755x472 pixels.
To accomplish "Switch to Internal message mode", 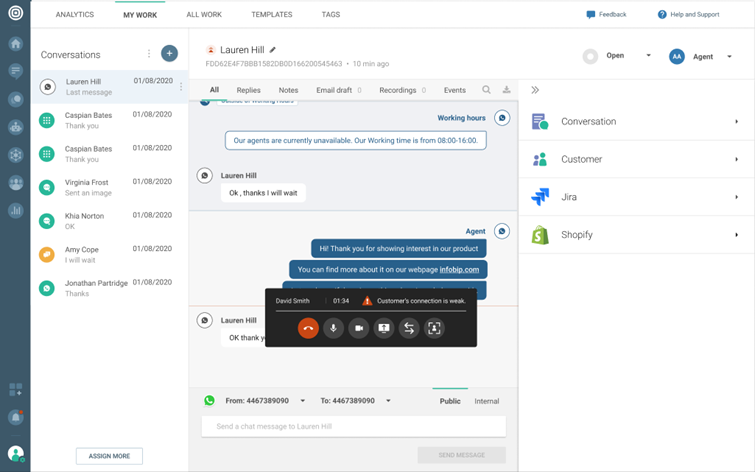I will click(x=487, y=401).
